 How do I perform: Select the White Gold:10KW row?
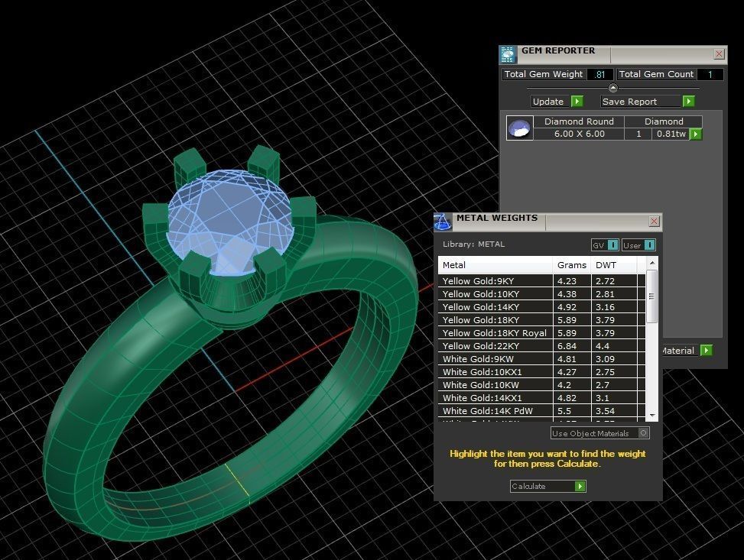[x=541, y=385]
